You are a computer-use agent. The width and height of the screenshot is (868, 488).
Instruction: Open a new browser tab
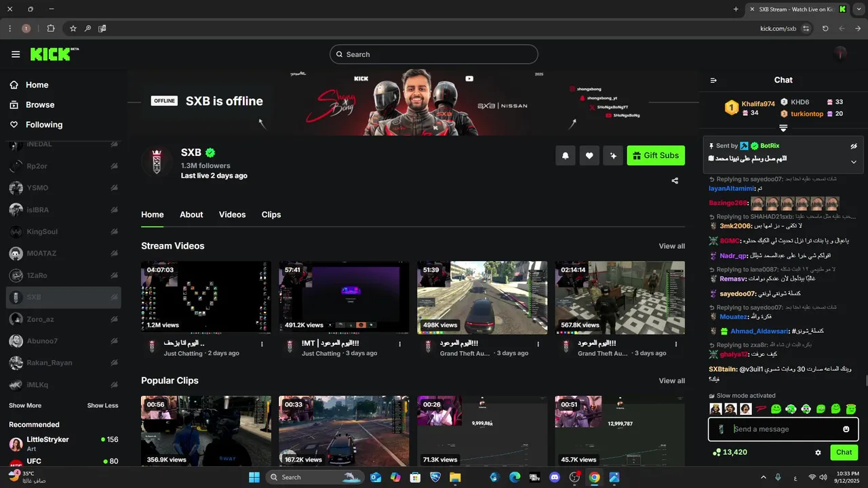(736, 9)
